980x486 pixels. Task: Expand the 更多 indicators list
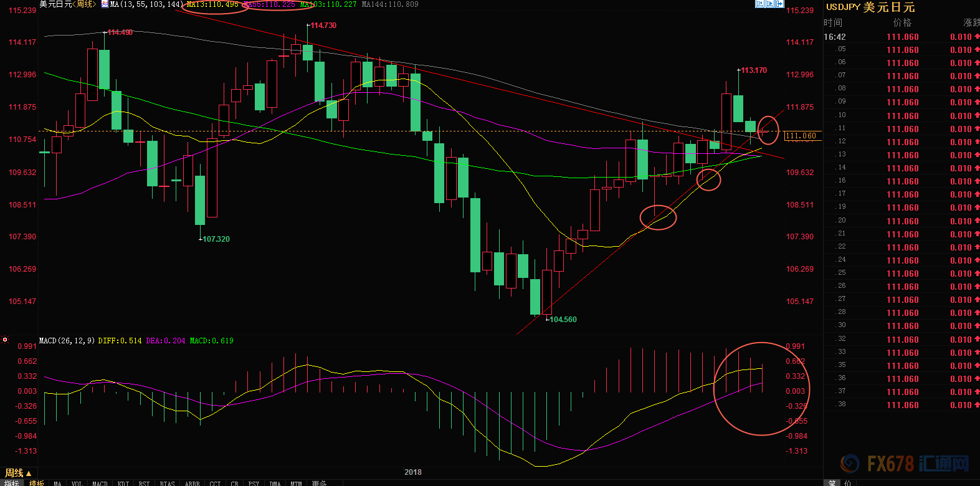pos(319,484)
